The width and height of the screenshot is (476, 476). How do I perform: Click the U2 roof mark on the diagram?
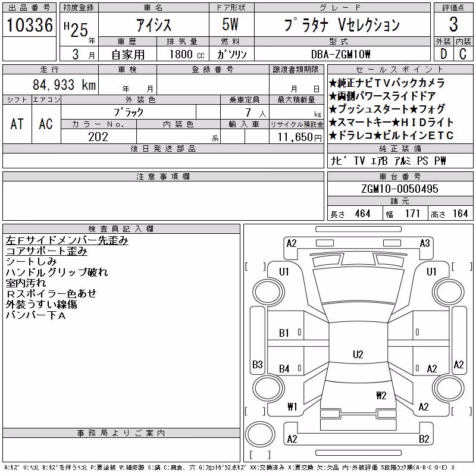pos(358,354)
